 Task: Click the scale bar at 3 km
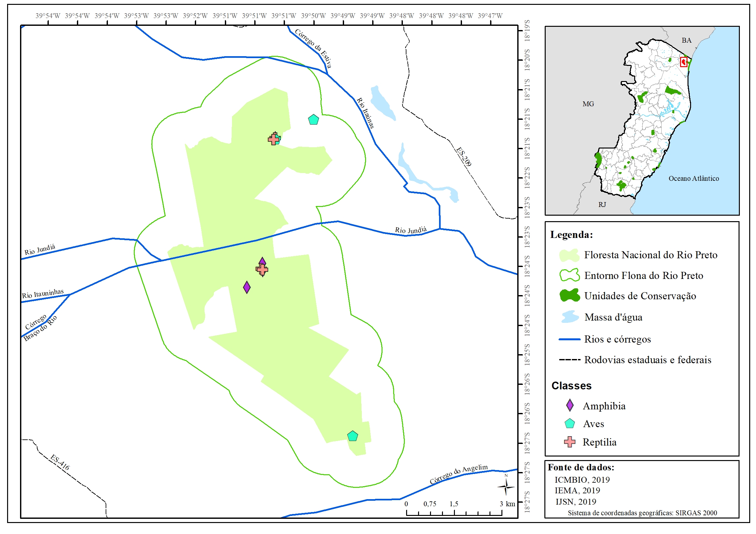pos(501,512)
